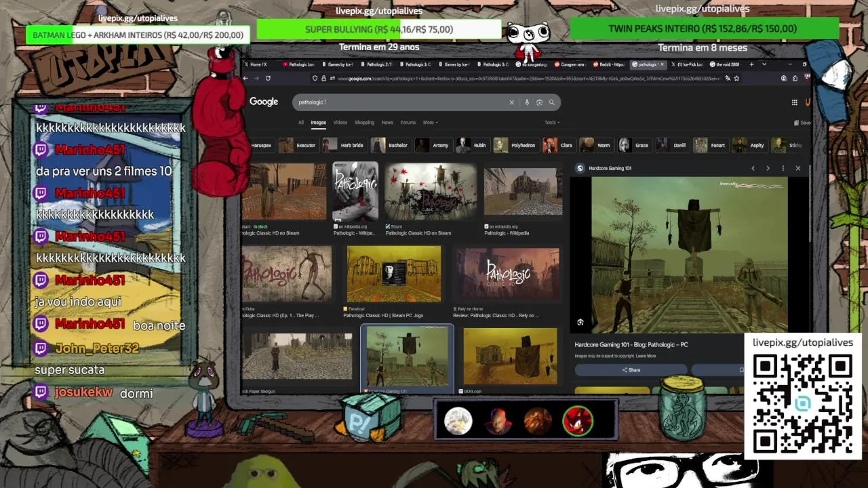
Task: Filter images by Fanart chip
Action: tap(710, 145)
